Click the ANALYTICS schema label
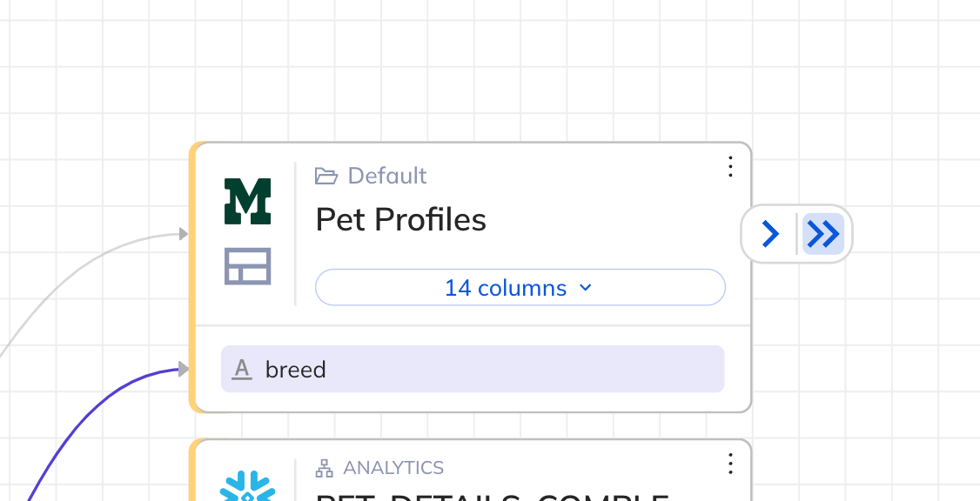The image size is (980, 501). click(x=393, y=468)
